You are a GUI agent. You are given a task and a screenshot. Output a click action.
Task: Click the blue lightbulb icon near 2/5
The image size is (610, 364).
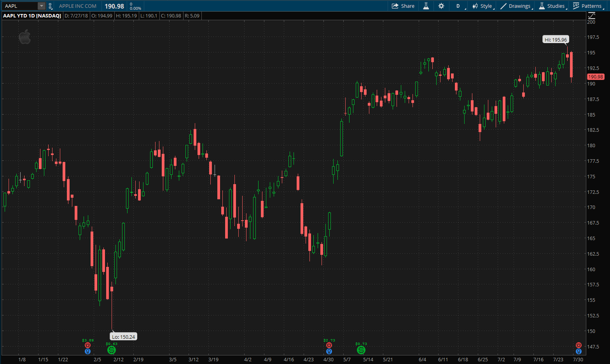click(88, 351)
